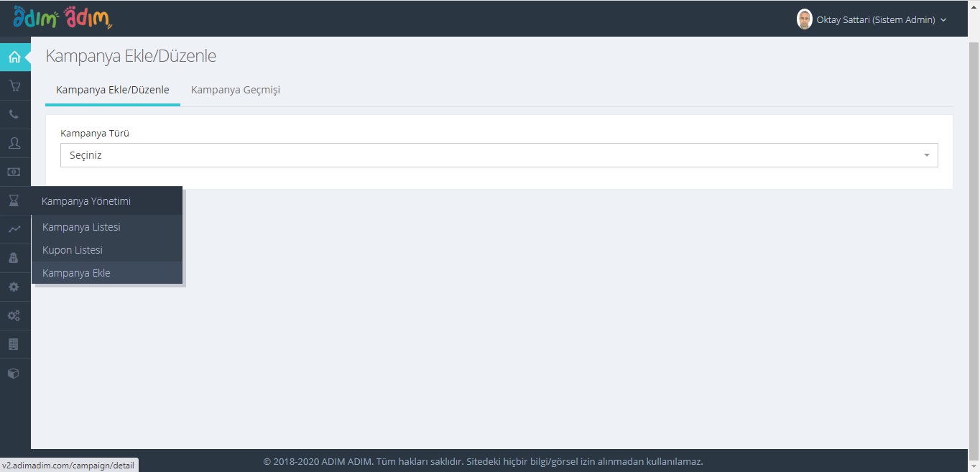Click the home icon in sidebar

click(x=14, y=57)
